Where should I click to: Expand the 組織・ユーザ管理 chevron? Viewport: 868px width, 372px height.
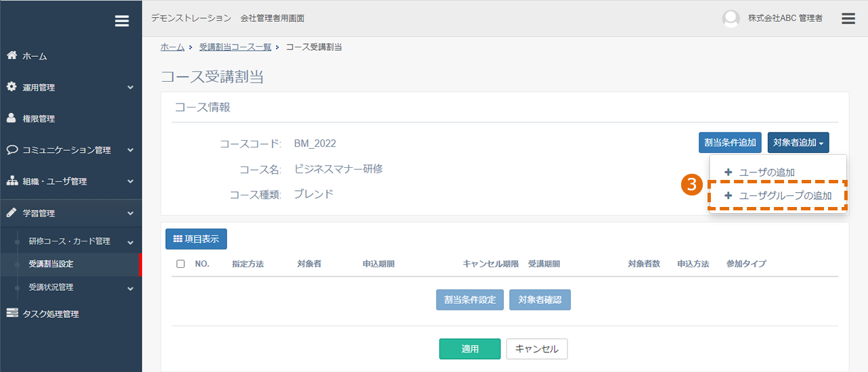pyautogui.click(x=130, y=181)
